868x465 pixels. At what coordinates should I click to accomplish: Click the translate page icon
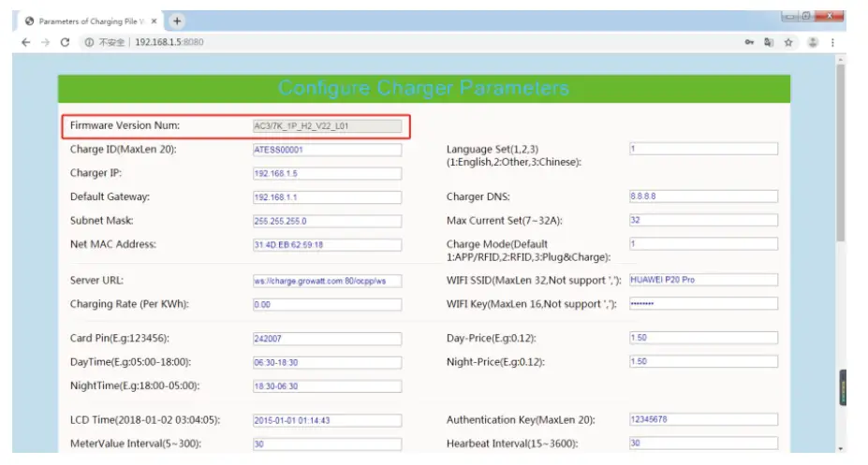769,42
